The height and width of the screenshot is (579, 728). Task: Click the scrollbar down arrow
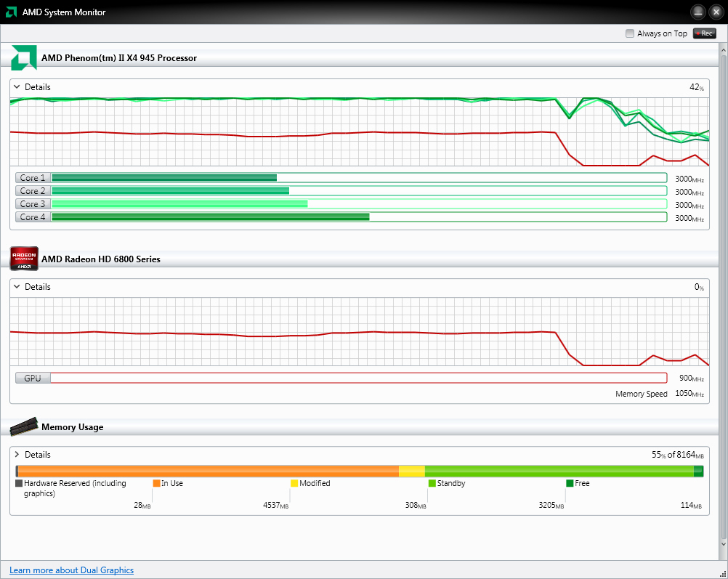tap(724, 543)
